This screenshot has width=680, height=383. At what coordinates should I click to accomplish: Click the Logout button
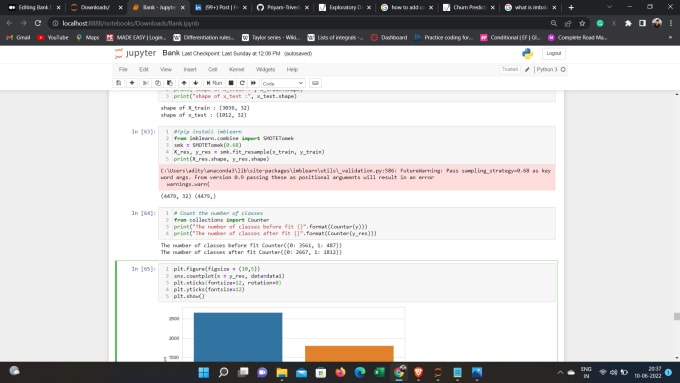(553, 53)
